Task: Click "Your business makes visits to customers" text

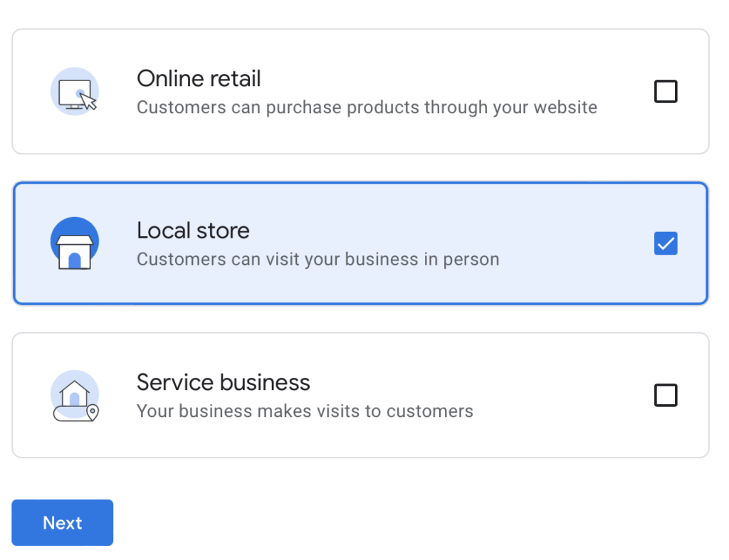Action: click(305, 411)
